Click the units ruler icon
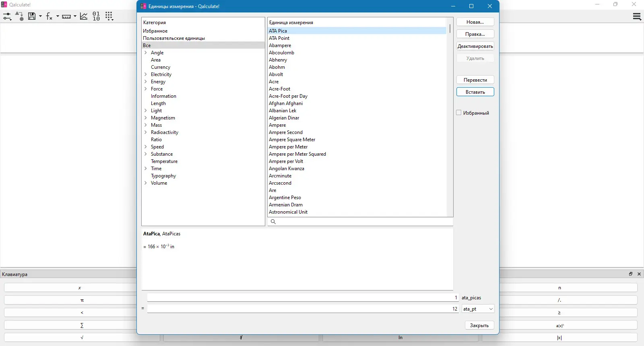Viewport: 644px width, 346px height. (66, 16)
